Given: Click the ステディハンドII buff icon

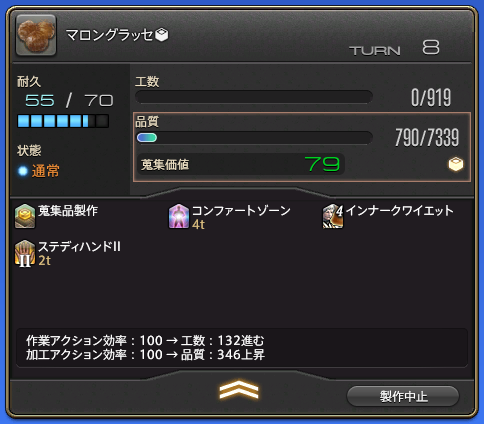Looking at the screenshot, I should tap(25, 253).
